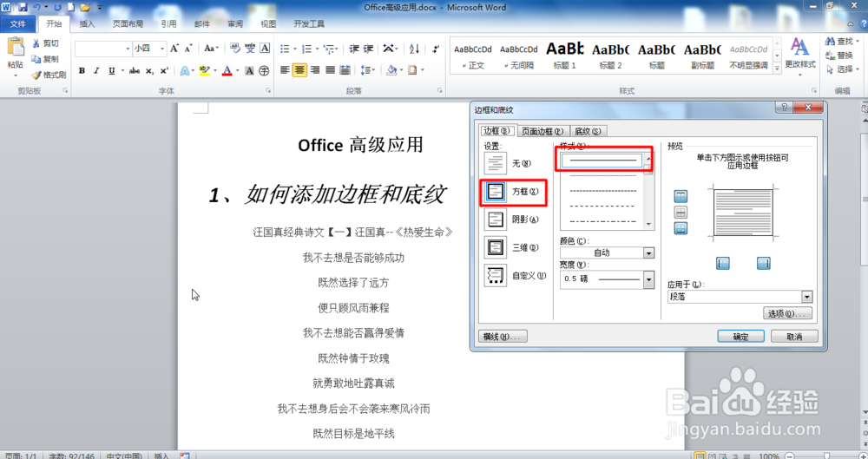
Task: Open the font size (小四) dropdown
Action: point(162,49)
